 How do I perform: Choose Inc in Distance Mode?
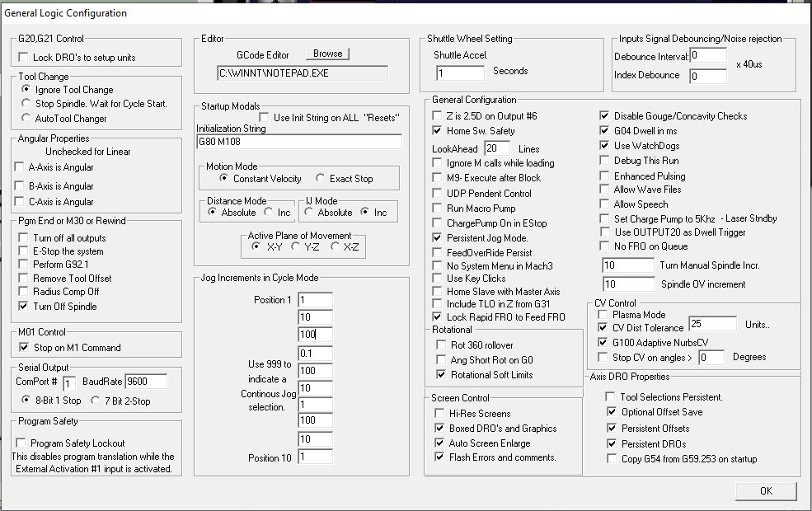(268, 212)
